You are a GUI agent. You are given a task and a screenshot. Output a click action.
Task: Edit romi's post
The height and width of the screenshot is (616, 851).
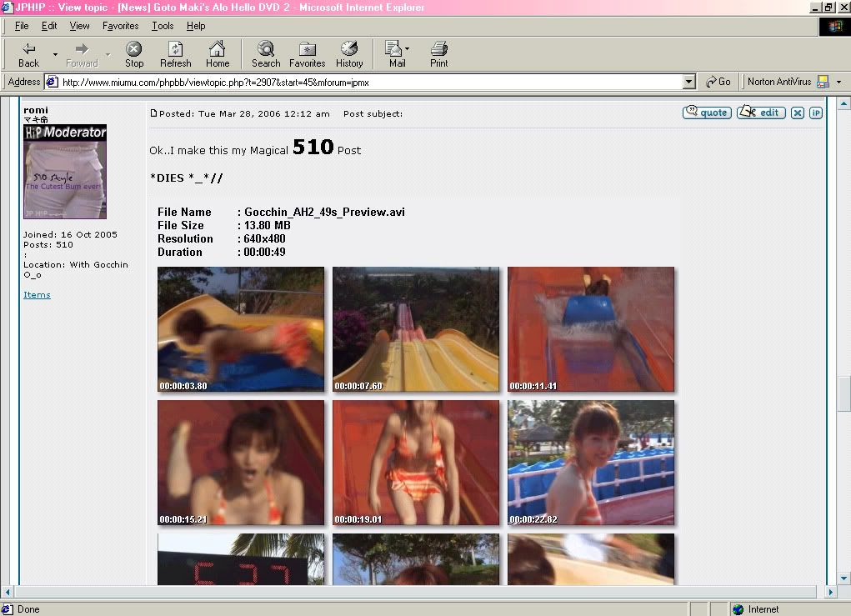(x=761, y=113)
